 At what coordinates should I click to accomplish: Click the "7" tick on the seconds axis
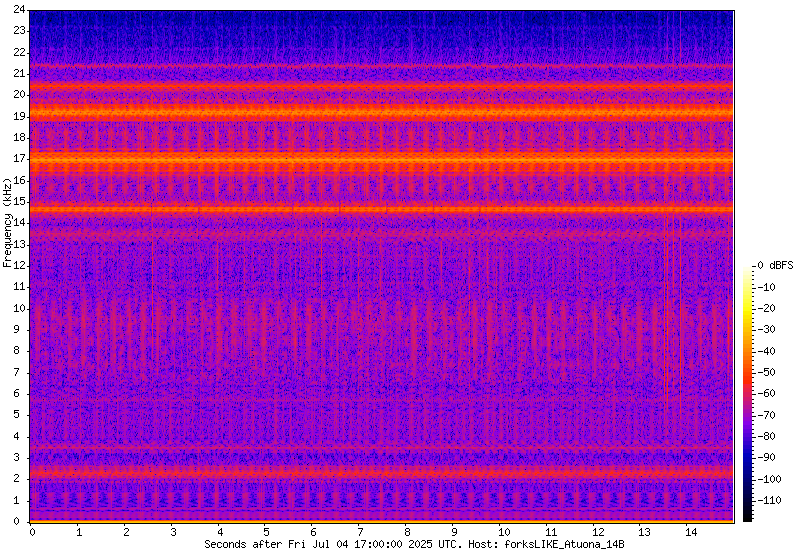[x=360, y=533]
